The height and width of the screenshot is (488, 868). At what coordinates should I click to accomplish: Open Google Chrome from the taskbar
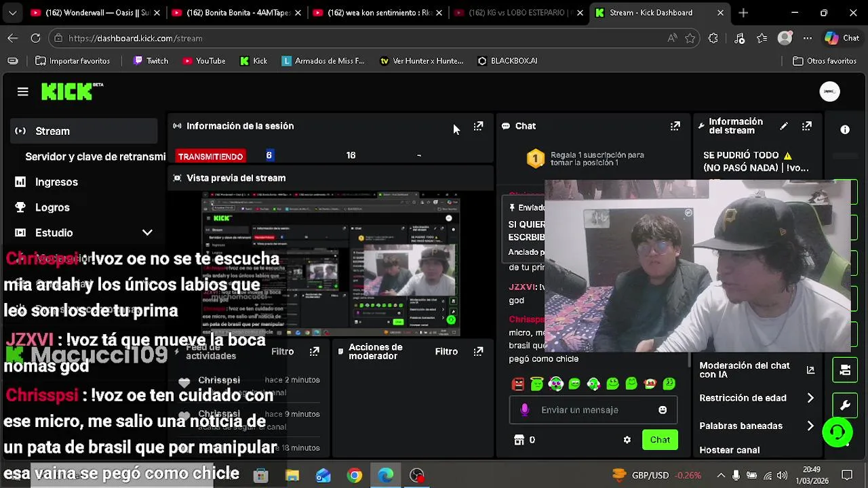pos(355,475)
